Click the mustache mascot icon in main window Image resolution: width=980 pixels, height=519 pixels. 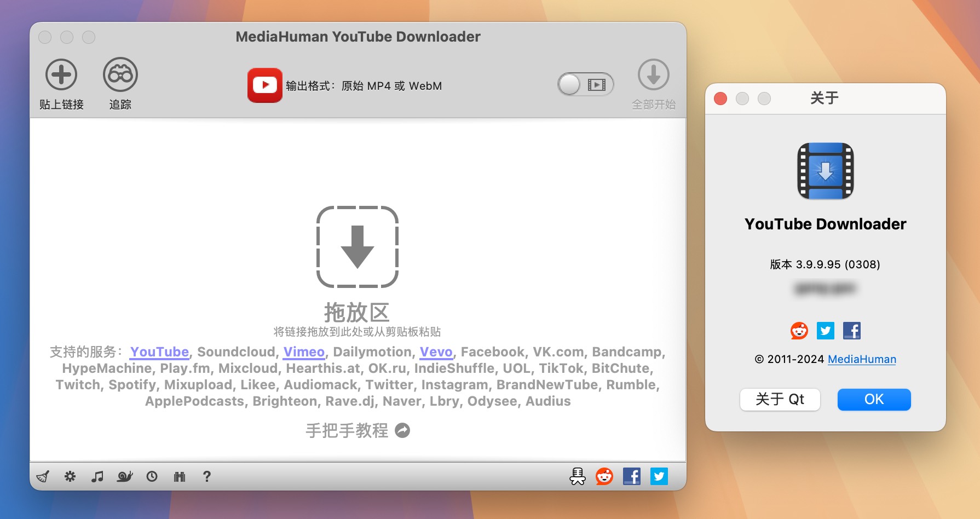(578, 476)
